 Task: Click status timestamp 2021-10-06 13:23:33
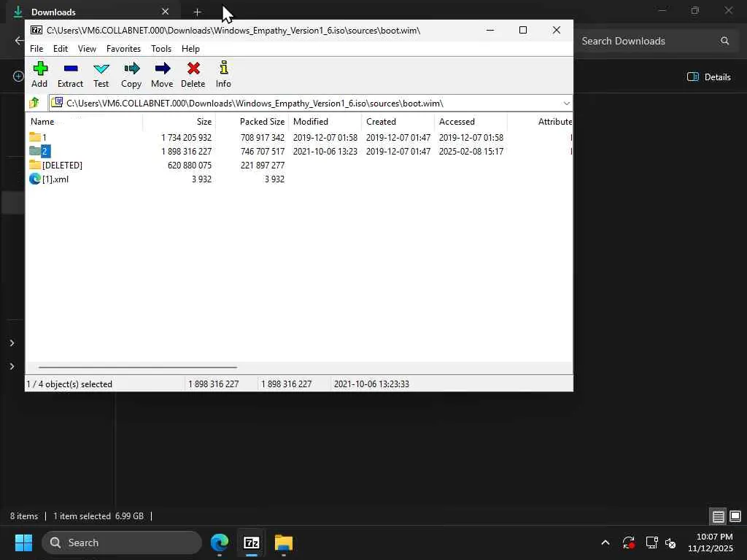[x=371, y=384]
